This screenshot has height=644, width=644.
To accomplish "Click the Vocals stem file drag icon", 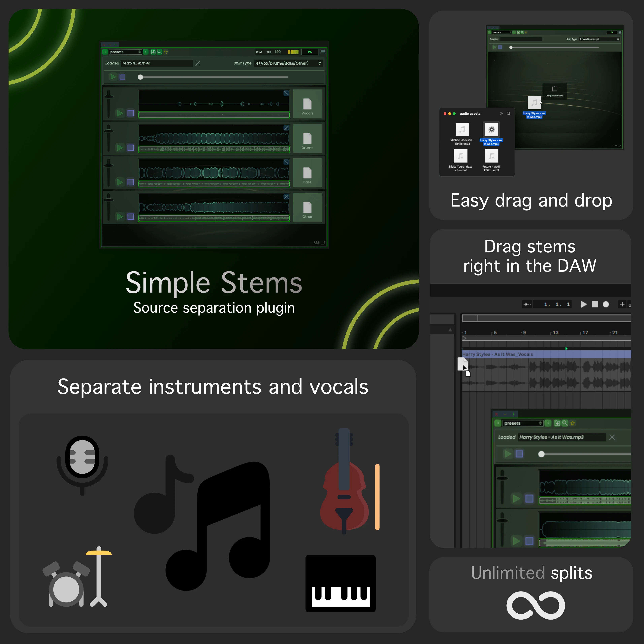I will click(x=307, y=104).
